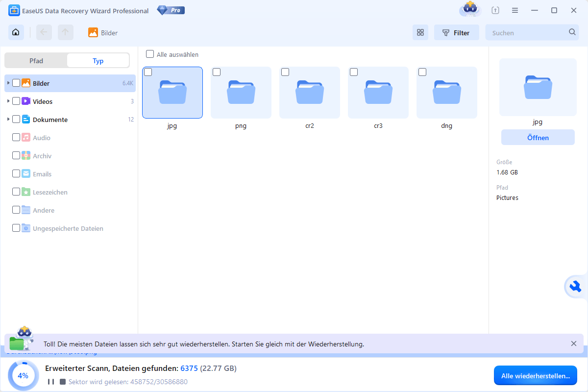The height and width of the screenshot is (392, 588).
Task: Click the Pictures path value
Action: tap(507, 197)
